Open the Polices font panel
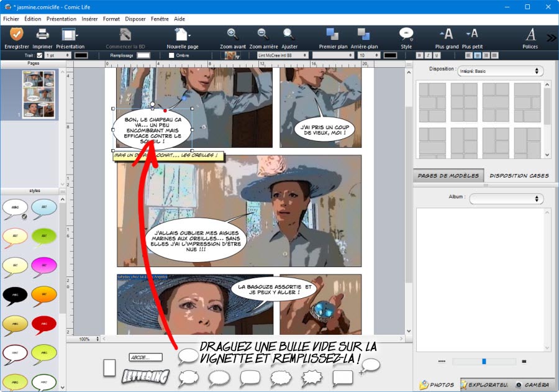The image size is (559, 392). pyautogui.click(x=530, y=35)
